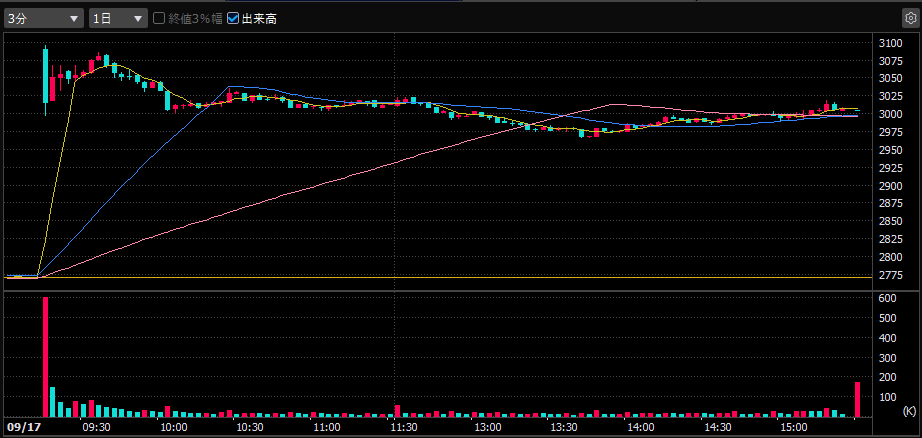The height and width of the screenshot is (438, 922).
Task: Click the (K) volume unit label
Action: (x=907, y=411)
